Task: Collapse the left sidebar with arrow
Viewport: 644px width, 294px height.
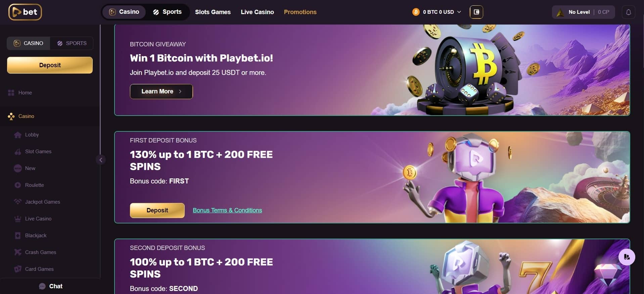Action: click(x=101, y=160)
